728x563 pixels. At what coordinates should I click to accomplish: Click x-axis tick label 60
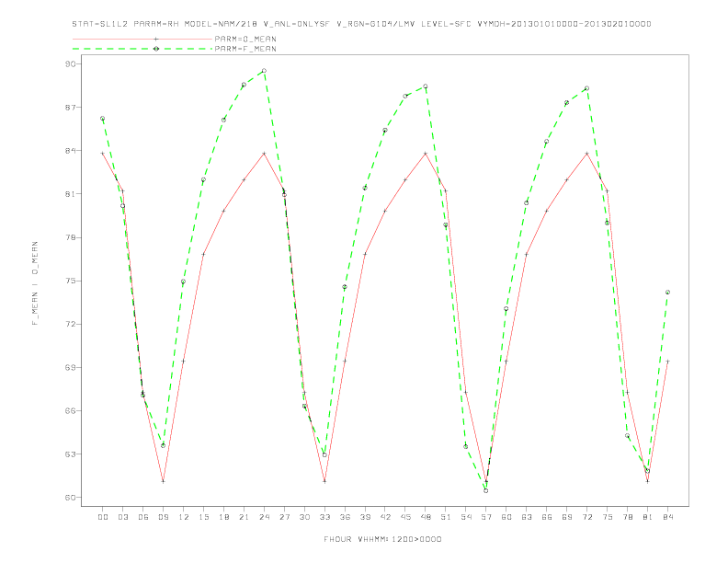506,517
